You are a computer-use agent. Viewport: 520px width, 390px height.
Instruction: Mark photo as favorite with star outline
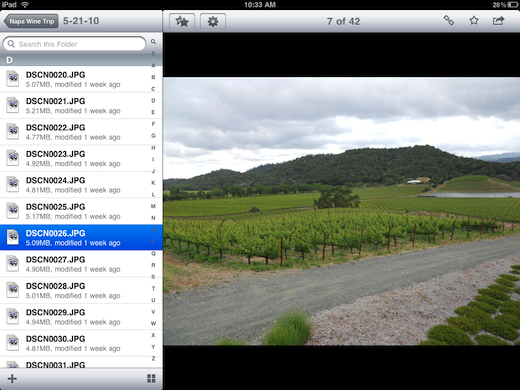[474, 21]
